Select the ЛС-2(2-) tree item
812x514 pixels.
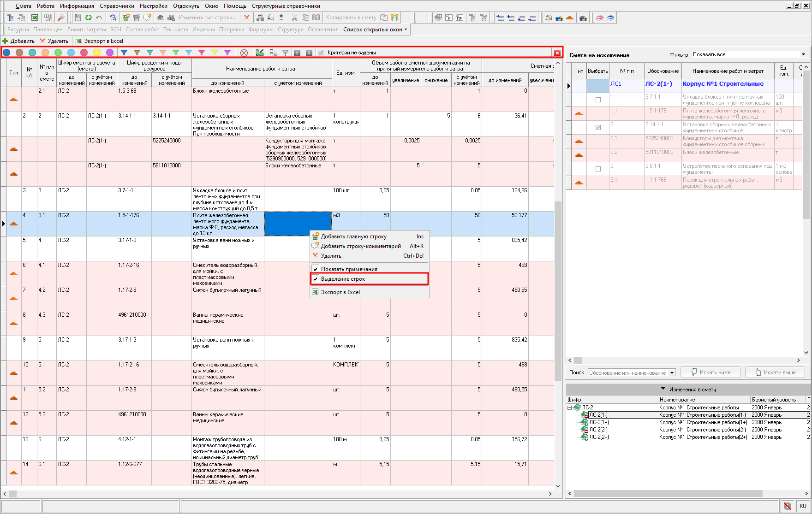click(598, 430)
